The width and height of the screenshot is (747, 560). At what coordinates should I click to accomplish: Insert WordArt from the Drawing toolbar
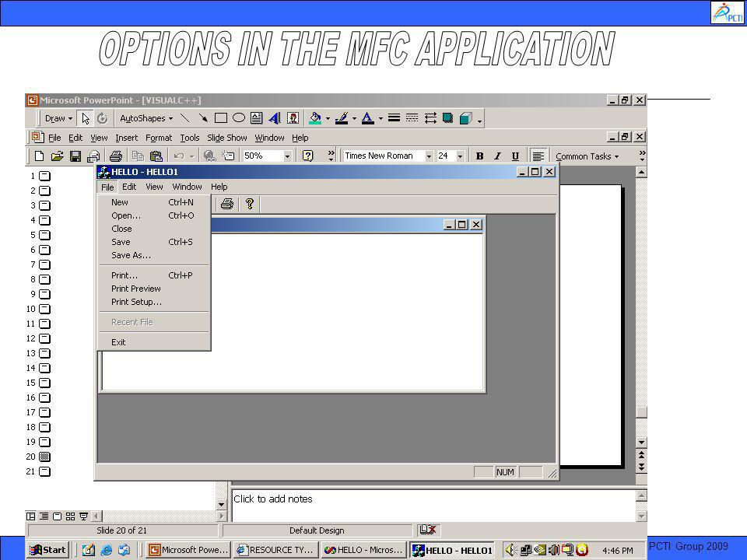275,118
